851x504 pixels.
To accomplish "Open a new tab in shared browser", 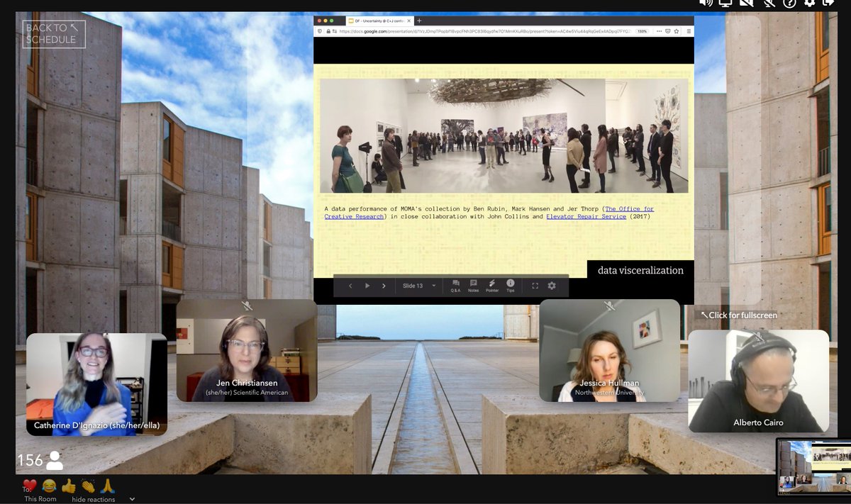I will pos(419,21).
